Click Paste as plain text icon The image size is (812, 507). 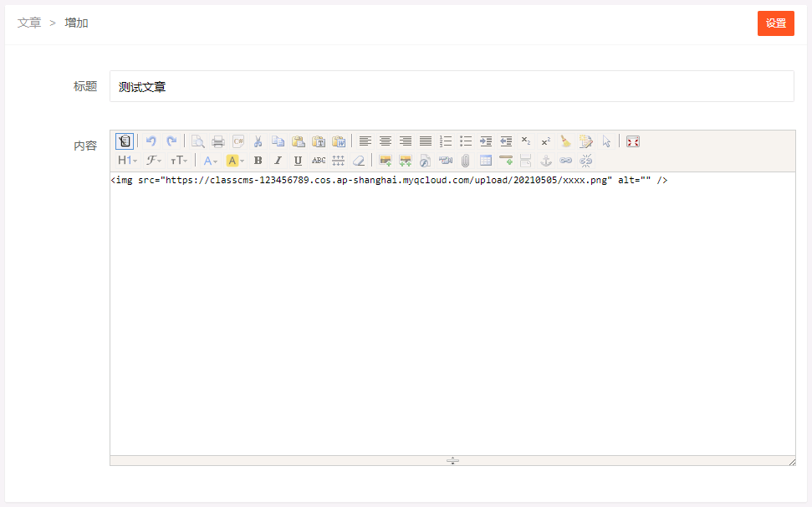tap(319, 141)
